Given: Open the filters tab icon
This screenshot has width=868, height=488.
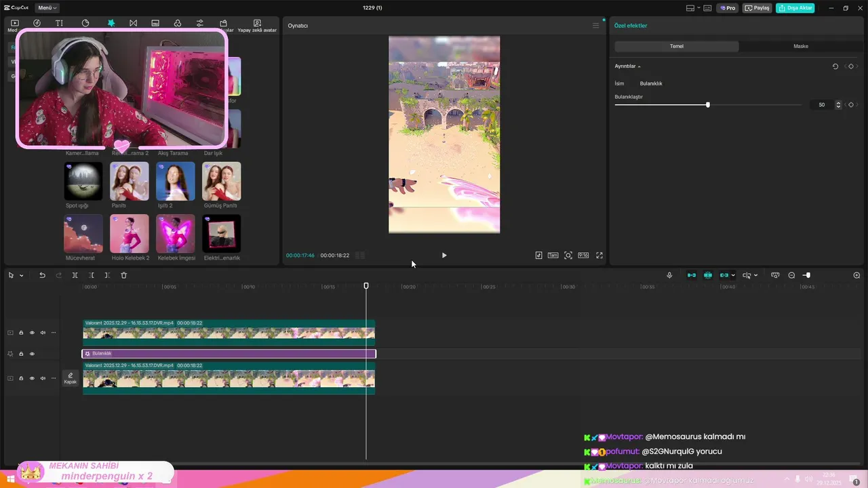Looking at the screenshot, I should (178, 23).
